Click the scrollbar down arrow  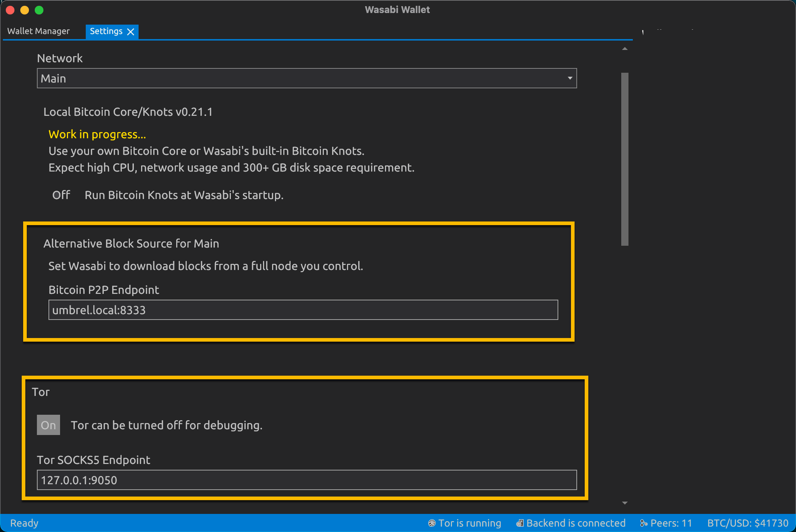[625, 503]
